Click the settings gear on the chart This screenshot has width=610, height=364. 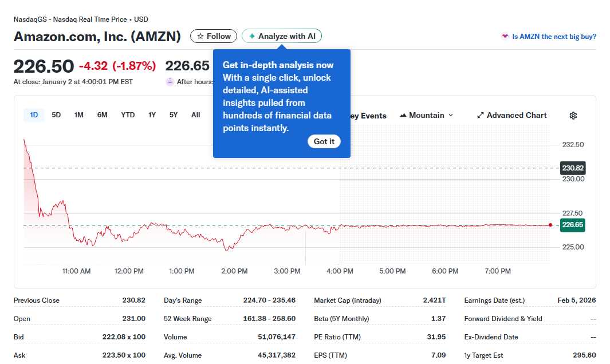point(573,116)
